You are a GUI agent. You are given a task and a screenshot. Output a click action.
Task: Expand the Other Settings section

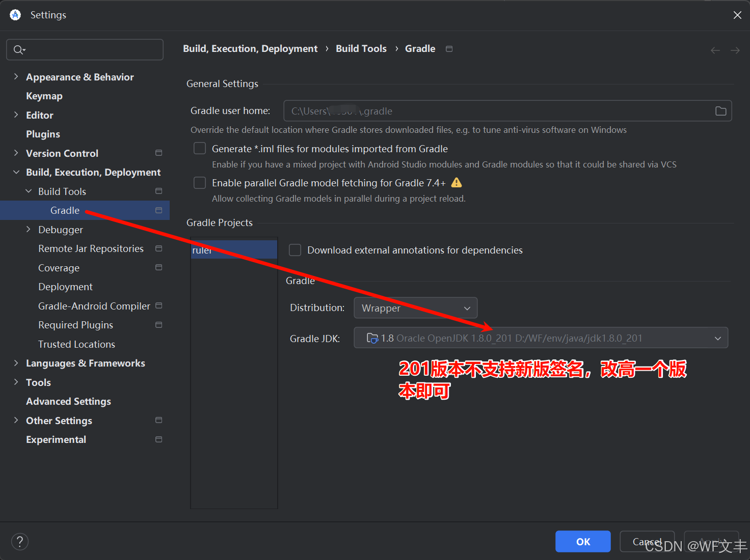16,420
